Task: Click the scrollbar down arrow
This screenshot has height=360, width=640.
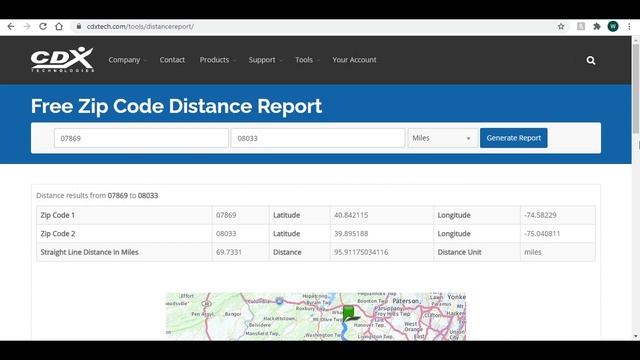Action: pyautogui.click(x=636, y=336)
